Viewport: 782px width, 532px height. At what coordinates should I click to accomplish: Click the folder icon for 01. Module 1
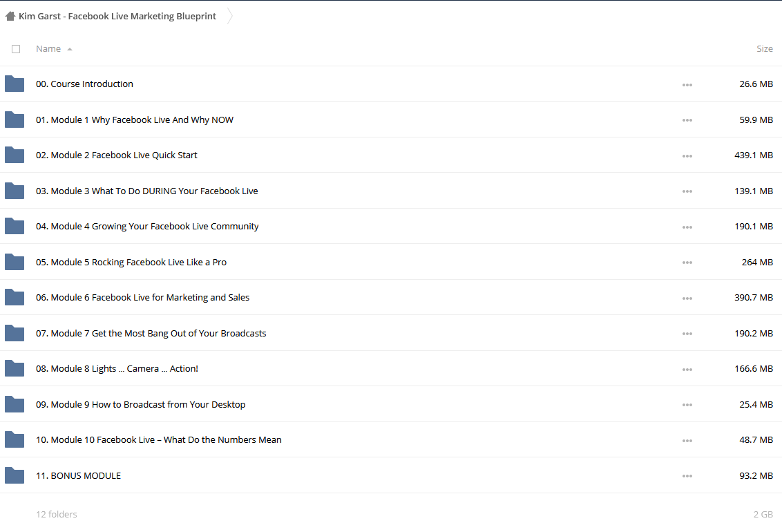[15, 120]
